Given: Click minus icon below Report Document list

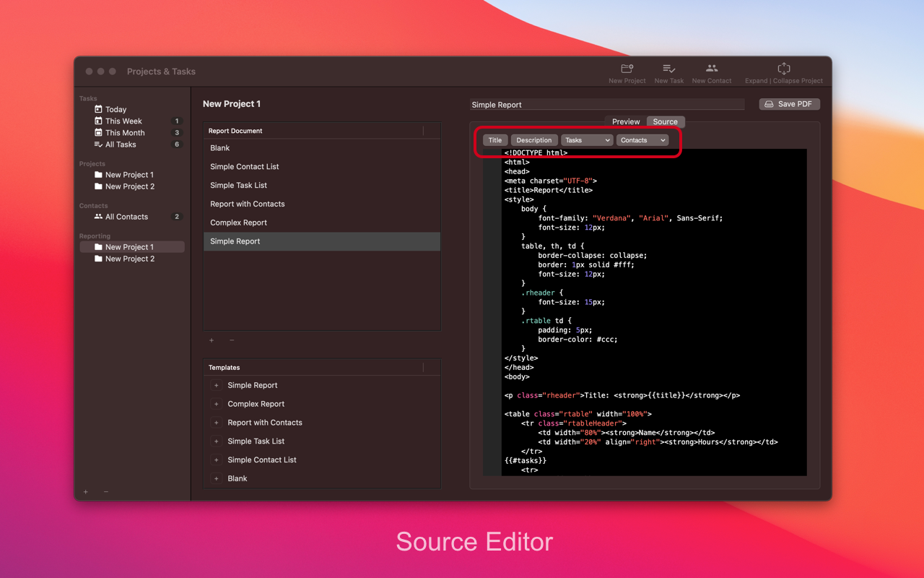Looking at the screenshot, I should (x=232, y=340).
